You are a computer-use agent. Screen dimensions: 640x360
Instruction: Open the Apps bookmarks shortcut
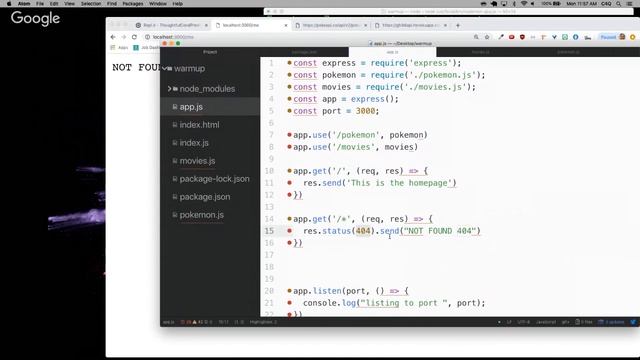pos(120,47)
